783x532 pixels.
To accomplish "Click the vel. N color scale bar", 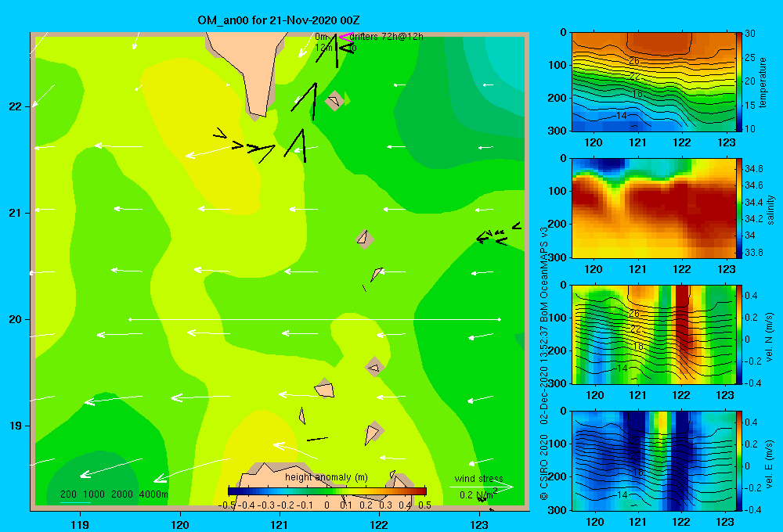I will point(739,335).
